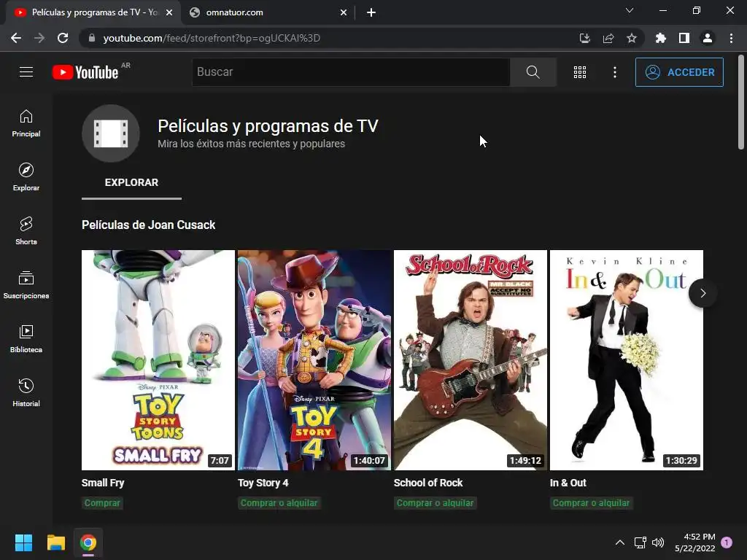747x560 pixels.
Task: Click the taskbar network icon
Action: point(640,542)
